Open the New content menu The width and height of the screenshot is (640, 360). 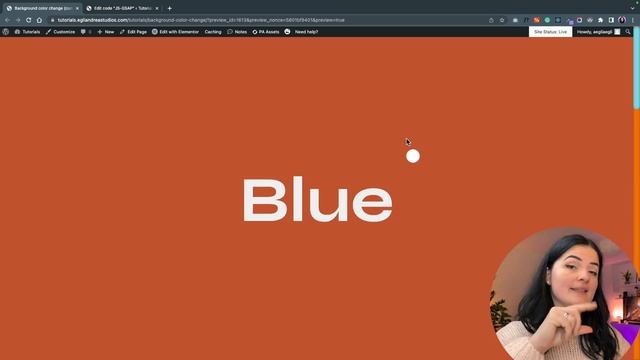pos(106,32)
